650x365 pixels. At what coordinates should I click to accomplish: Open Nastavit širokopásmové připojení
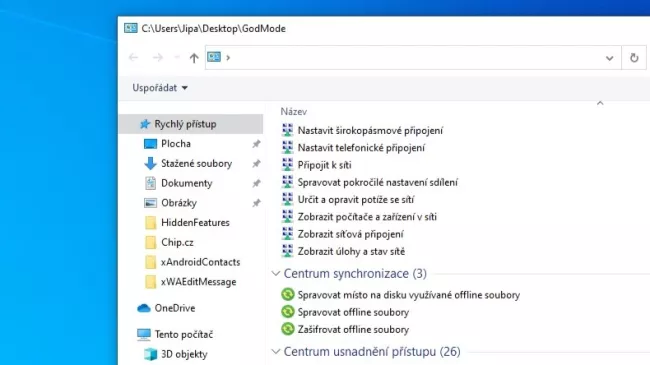coord(370,131)
